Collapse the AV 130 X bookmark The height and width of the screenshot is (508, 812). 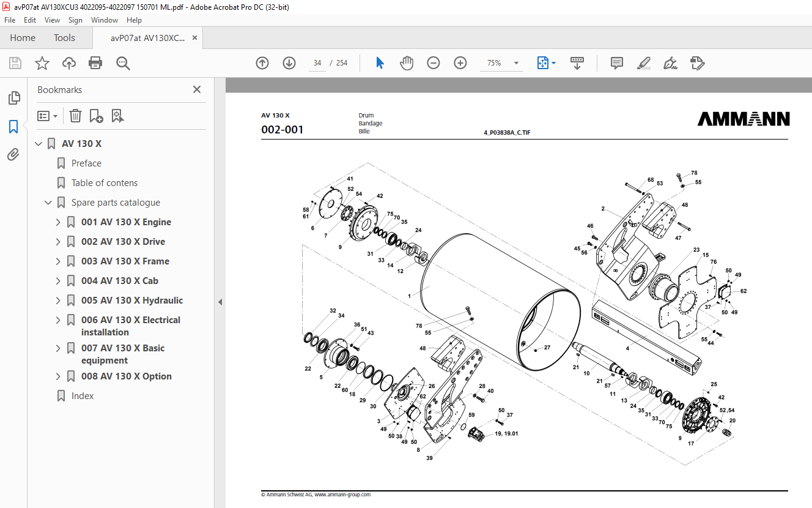click(39, 144)
